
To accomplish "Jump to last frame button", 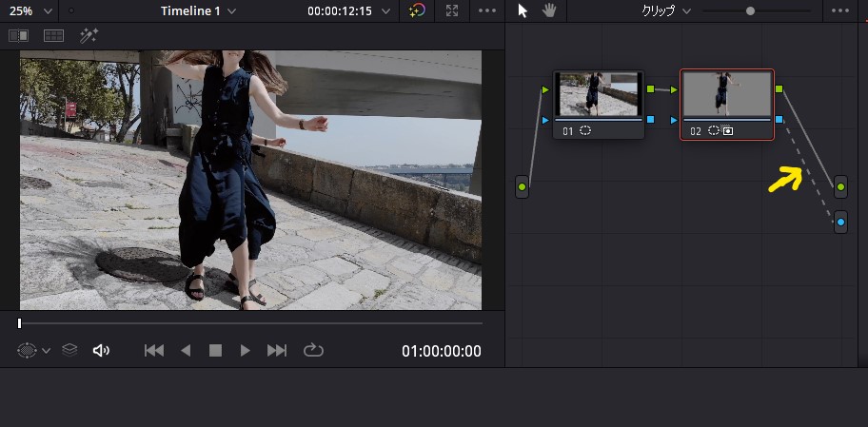I will (277, 350).
